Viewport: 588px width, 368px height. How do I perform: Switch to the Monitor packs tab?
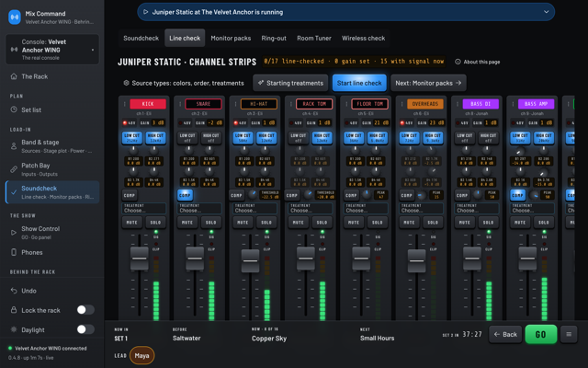click(x=231, y=38)
